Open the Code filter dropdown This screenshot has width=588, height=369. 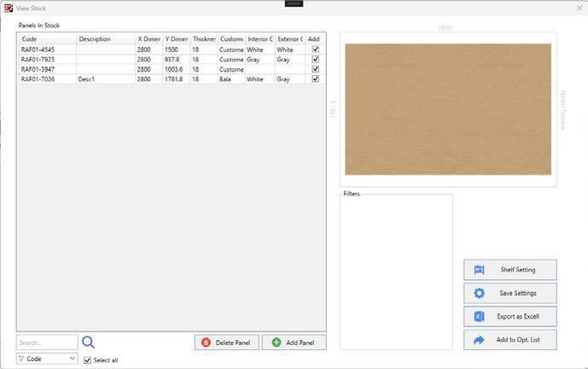(48, 359)
